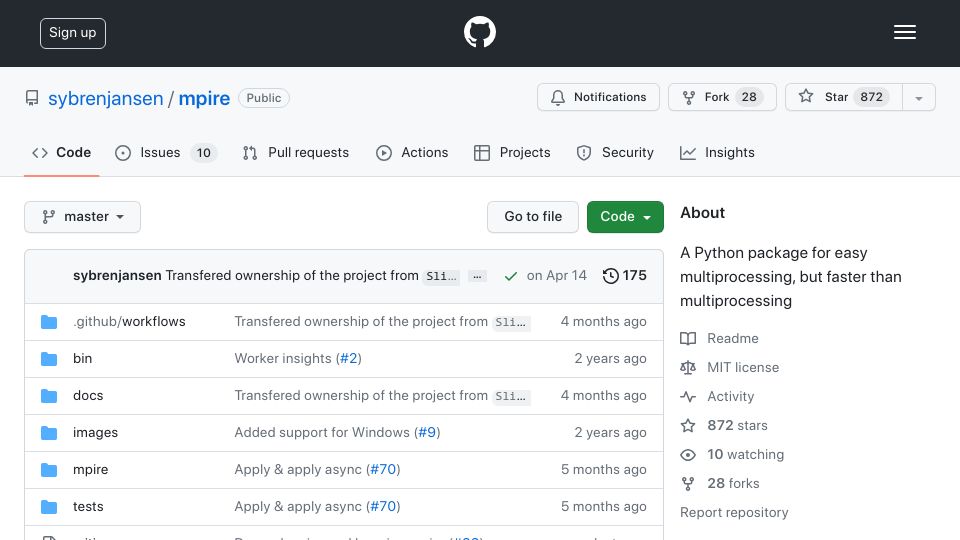Star the repository
This screenshot has height=540, width=960.
(x=844, y=97)
